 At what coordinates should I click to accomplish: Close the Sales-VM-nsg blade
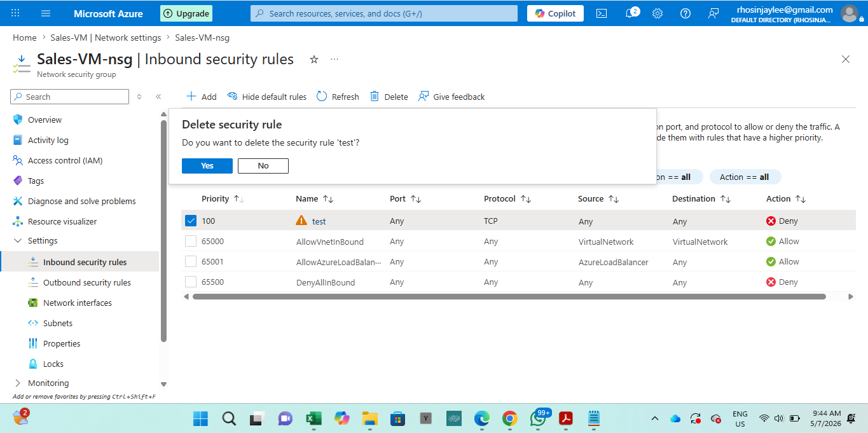pyautogui.click(x=846, y=59)
